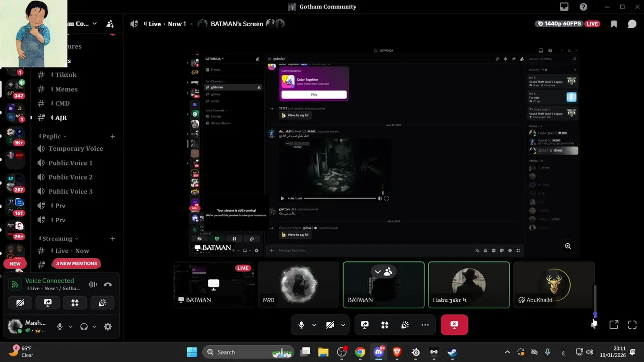Select the AbuKhalid participant tile
This screenshot has width=644, height=362.
(x=553, y=285)
